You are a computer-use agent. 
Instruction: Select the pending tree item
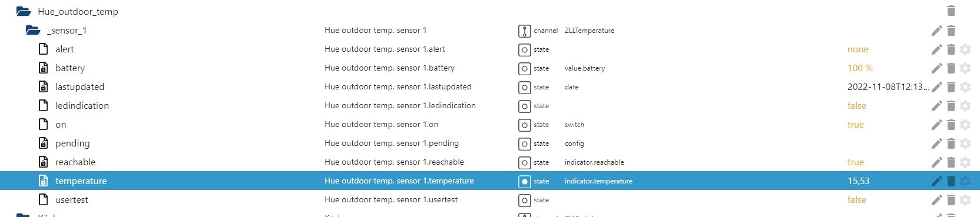72,143
